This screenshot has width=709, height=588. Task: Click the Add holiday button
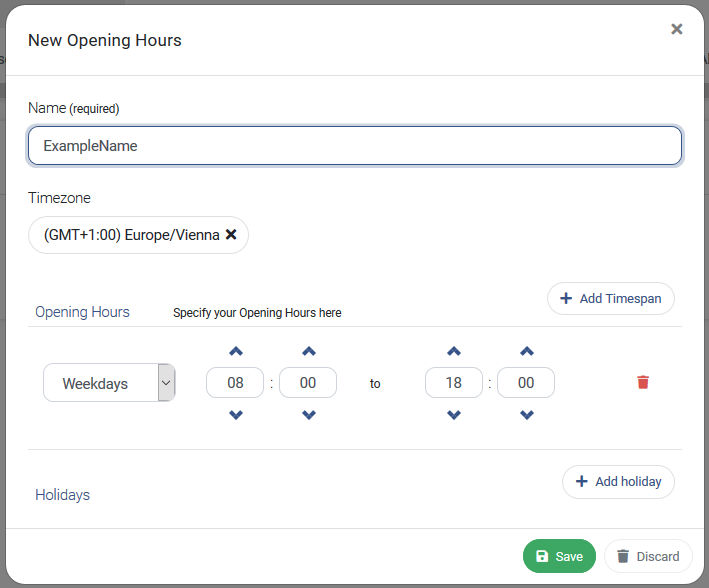pyautogui.click(x=618, y=482)
